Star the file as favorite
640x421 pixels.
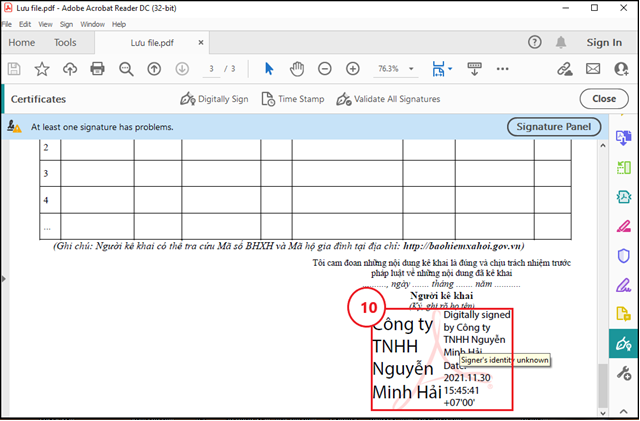42,69
